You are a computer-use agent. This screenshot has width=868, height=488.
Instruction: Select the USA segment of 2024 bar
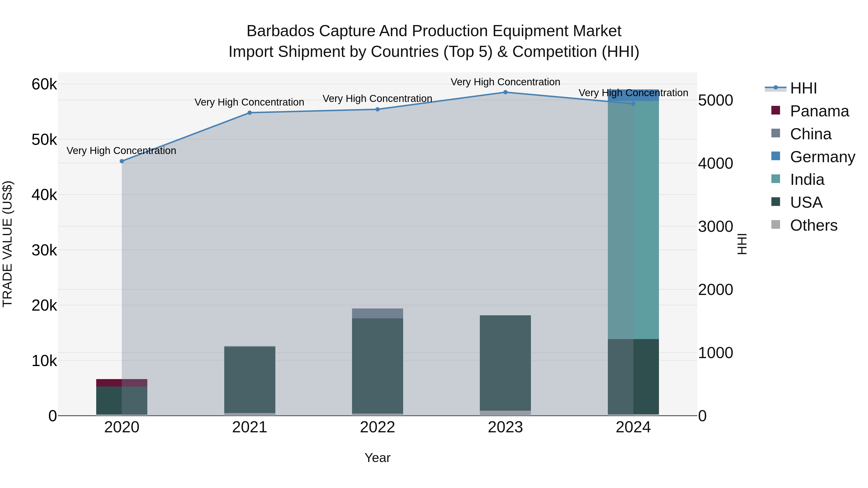click(633, 377)
